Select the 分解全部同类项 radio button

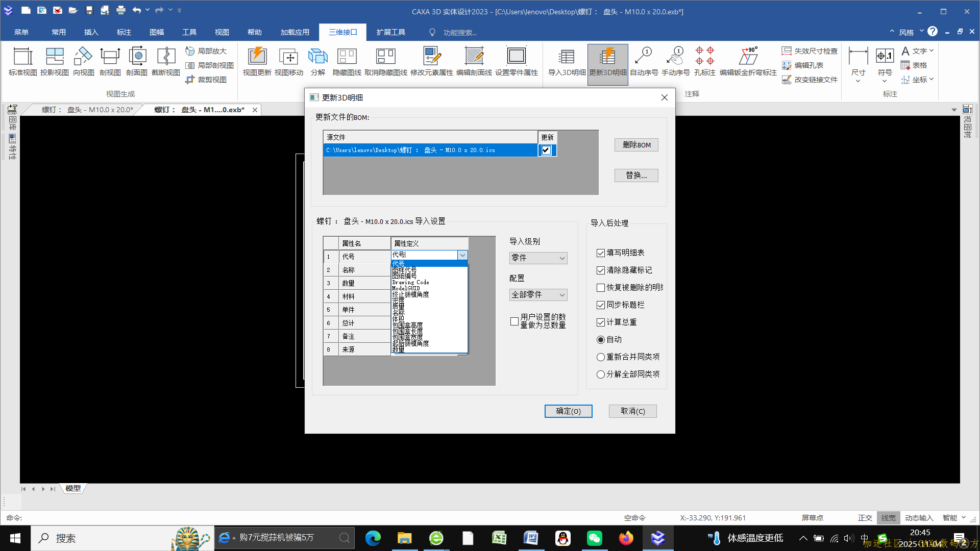[601, 374]
